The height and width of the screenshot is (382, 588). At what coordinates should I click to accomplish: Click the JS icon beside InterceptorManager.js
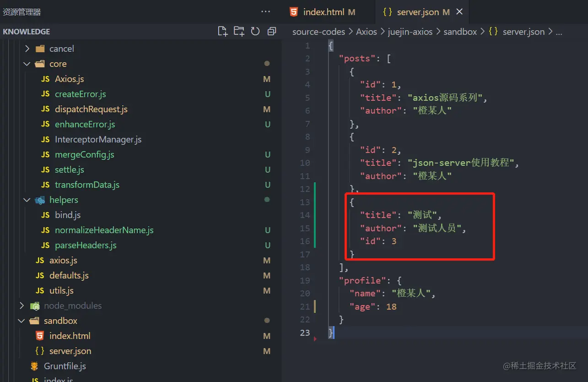(45, 139)
